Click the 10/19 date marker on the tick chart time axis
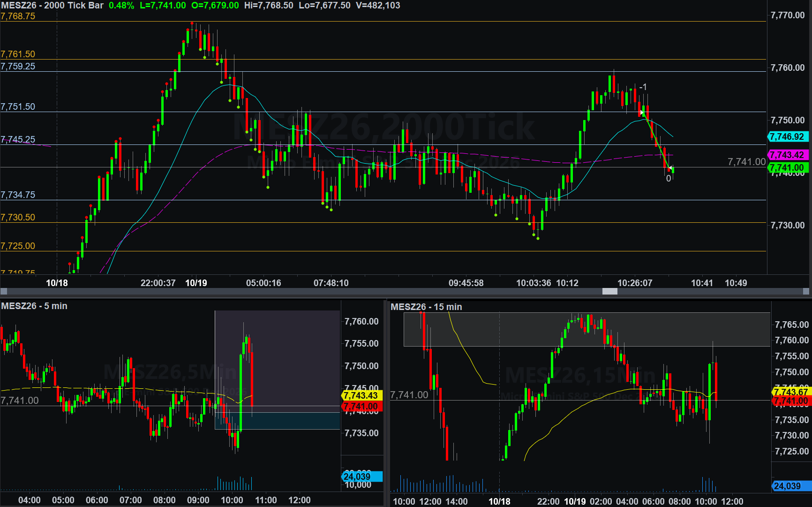812x507 pixels. [x=196, y=283]
